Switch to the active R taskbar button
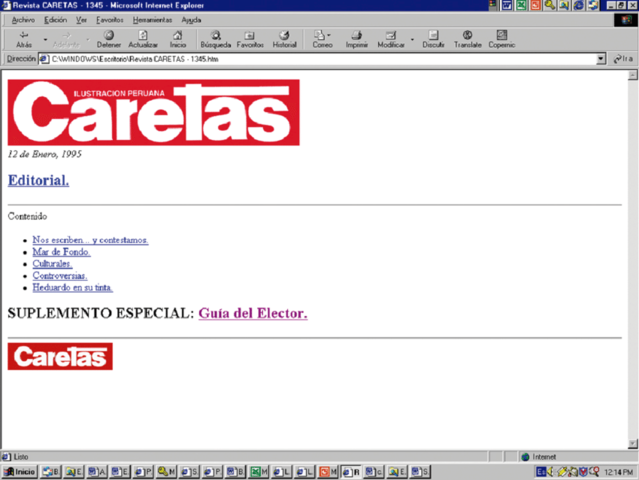Image resolution: width=639 pixels, height=480 pixels. tap(351, 472)
